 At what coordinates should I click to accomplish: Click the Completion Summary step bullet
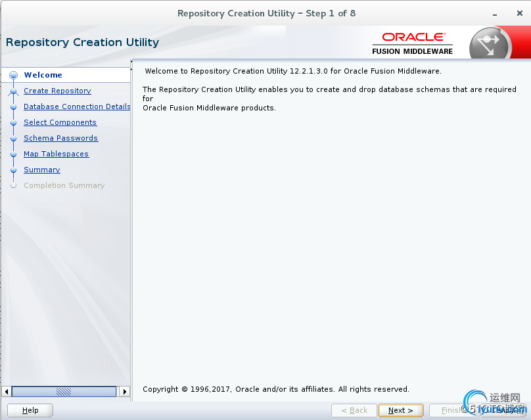coord(14,185)
